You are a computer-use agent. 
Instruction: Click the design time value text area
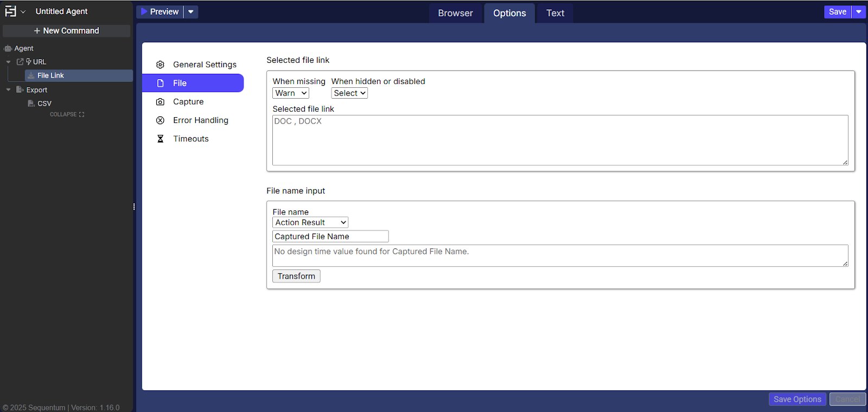[560, 255]
